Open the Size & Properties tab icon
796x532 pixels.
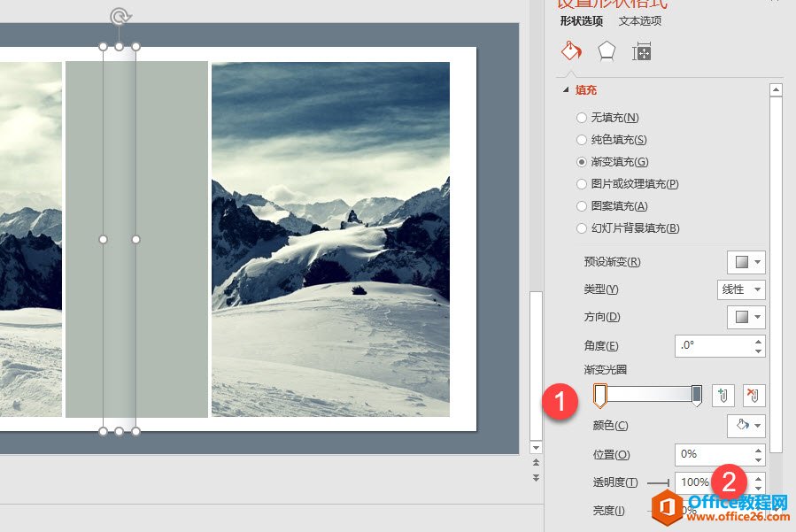641,51
